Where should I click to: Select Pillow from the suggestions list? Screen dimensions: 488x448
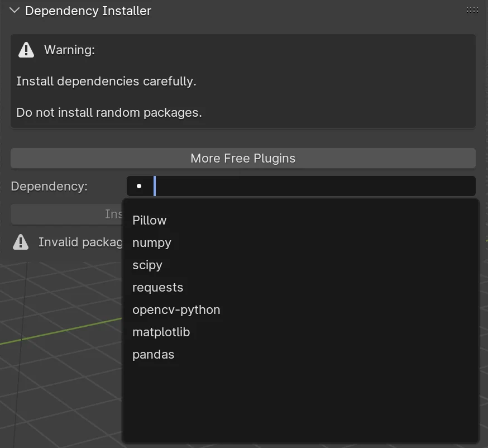coord(150,220)
